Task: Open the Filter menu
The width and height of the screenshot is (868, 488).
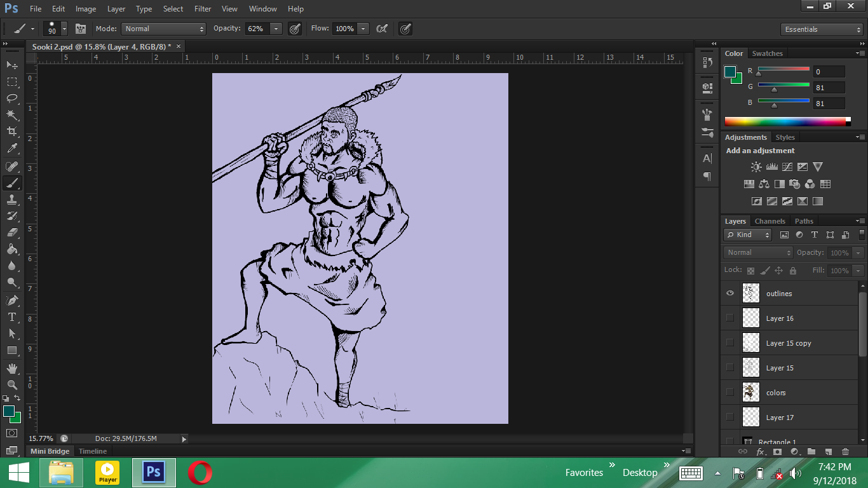Action: pos(203,9)
